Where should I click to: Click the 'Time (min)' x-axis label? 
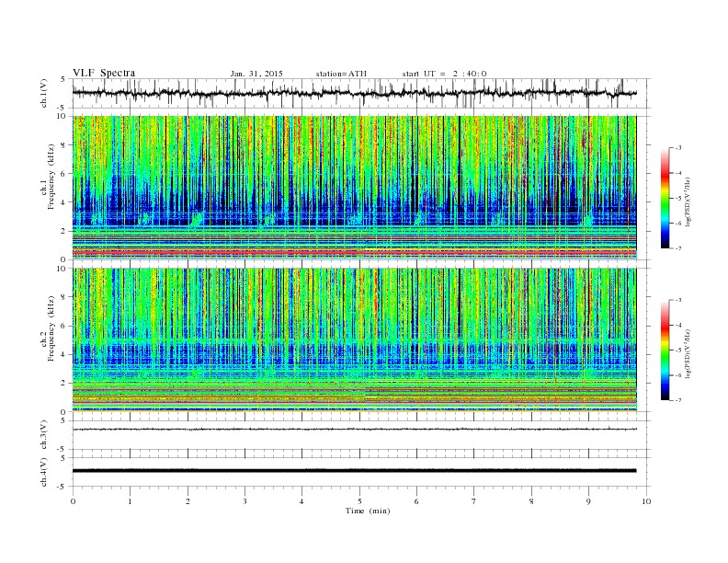click(x=368, y=511)
